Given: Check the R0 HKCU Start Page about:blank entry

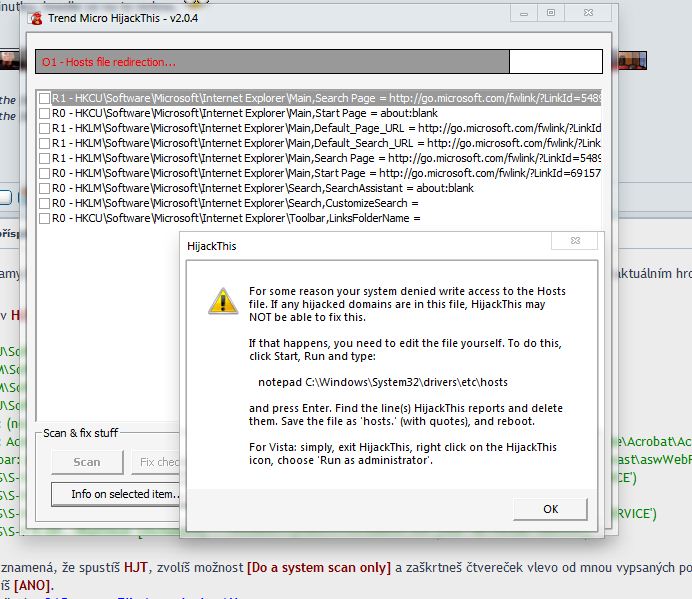Looking at the screenshot, I should click(x=44, y=113).
